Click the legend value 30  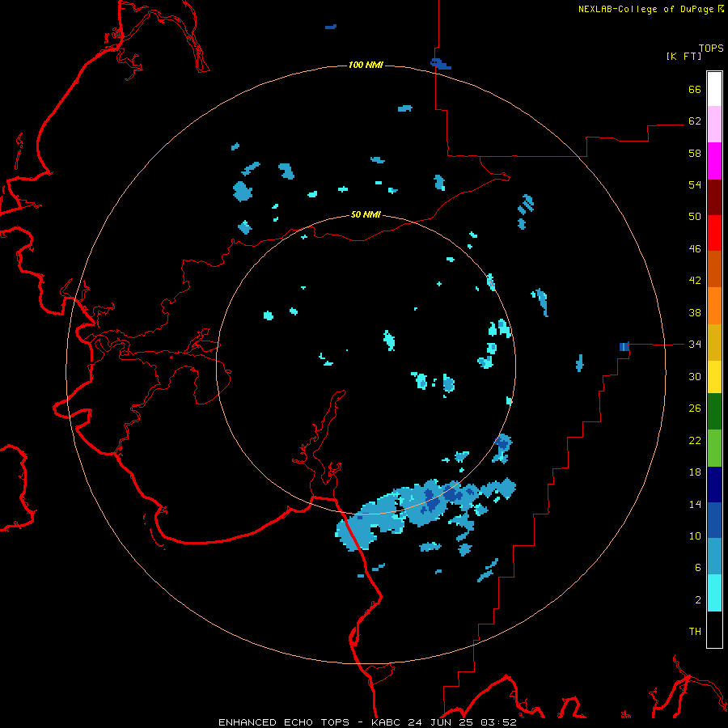[695, 376]
